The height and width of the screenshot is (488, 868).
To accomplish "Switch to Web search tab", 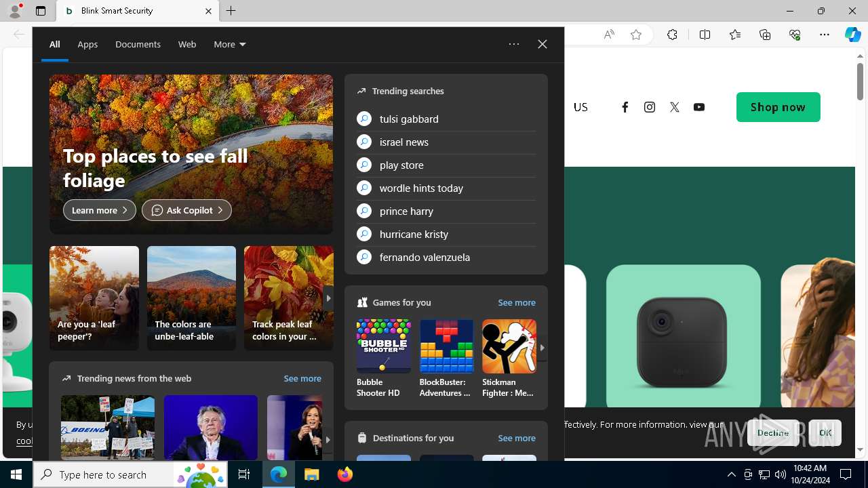I will (187, 44).
